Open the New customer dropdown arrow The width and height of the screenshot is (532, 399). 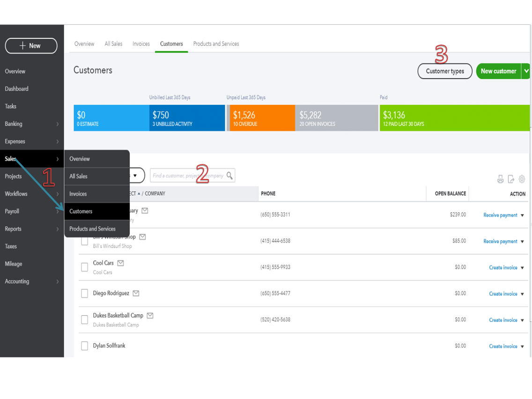(526, 71)
